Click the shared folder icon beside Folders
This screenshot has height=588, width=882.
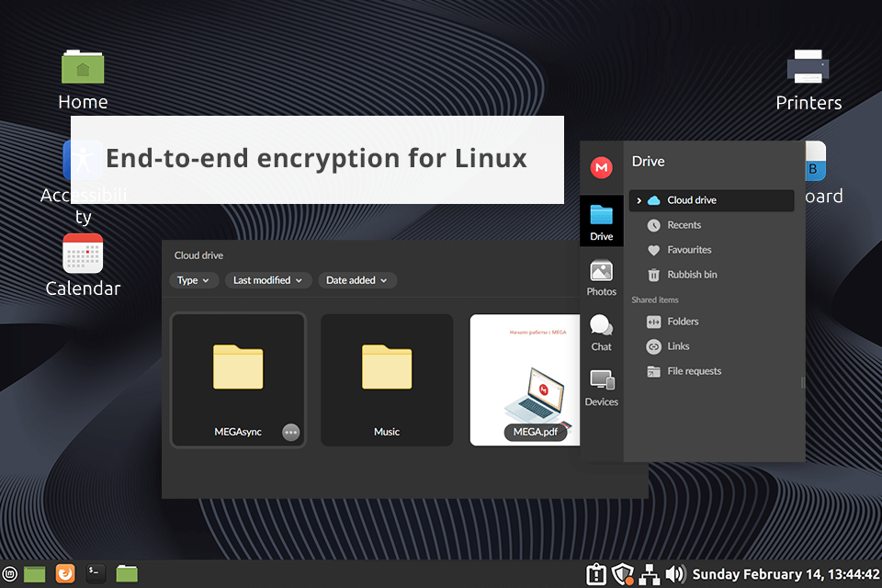pyautogui.click(x=653, y=322)
